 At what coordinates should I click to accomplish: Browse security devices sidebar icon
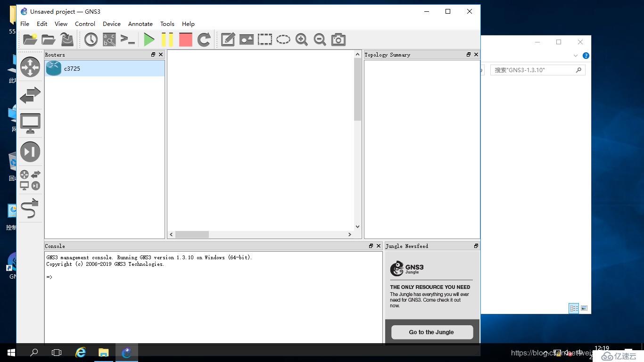coord(30,152)
